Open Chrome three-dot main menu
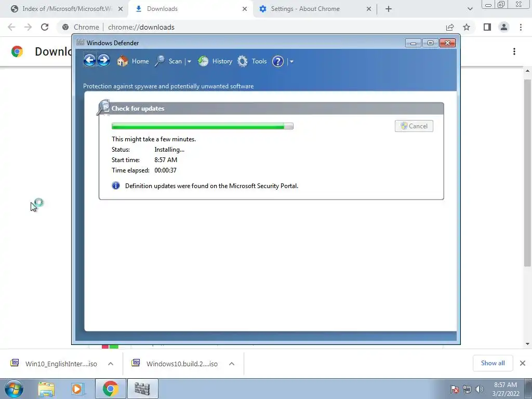Viewport: 532px width, 399px height. pos(521,27)
